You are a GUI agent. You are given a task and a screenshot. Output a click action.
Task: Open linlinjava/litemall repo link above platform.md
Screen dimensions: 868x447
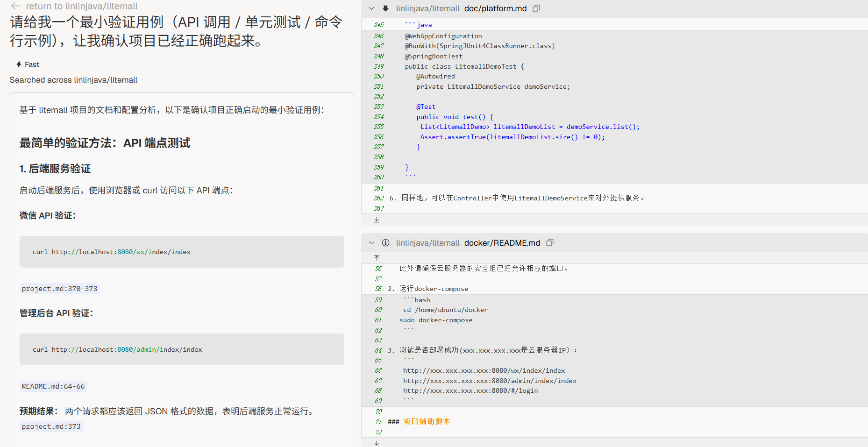(427, 8)
